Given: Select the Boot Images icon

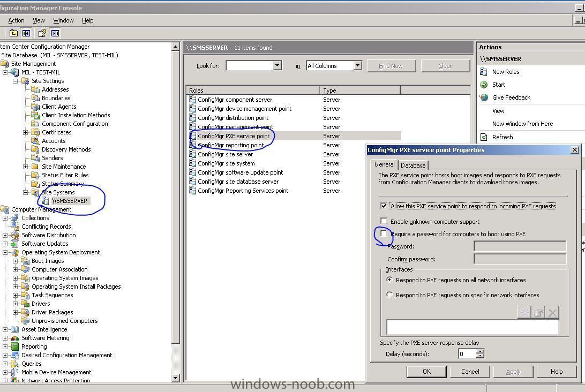Looking at the screenshot, I should [x=25, y=261].
